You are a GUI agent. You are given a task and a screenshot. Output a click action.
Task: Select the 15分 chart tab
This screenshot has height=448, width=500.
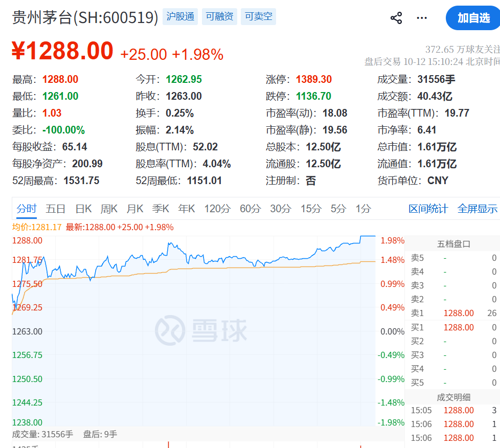311,209
